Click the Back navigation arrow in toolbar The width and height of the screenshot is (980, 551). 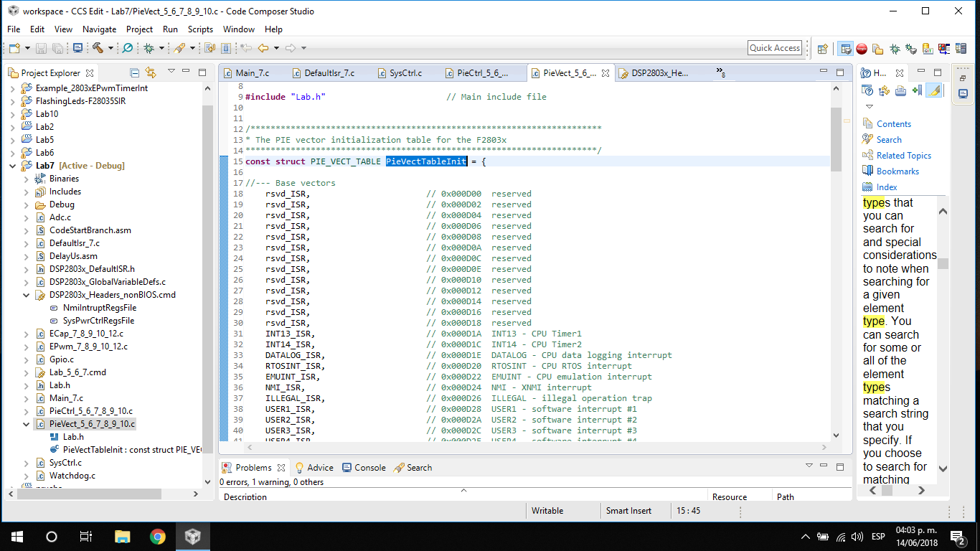click(263, 48)
